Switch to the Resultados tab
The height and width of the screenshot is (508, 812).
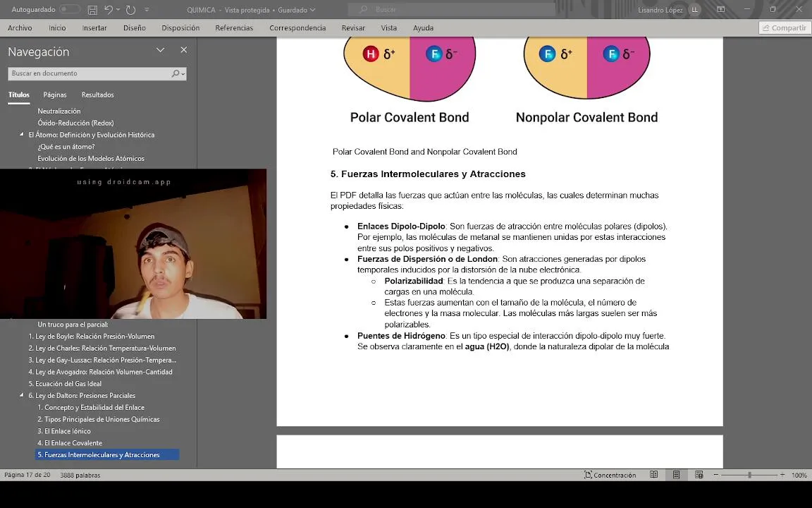[97, 95]
